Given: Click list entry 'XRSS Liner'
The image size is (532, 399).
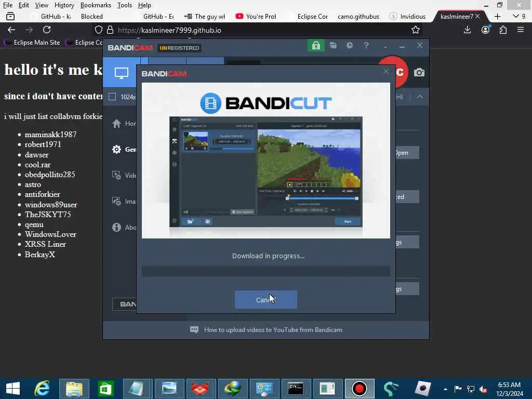Looking at the screenshot, I should pyautogui.click(x=46, y=244).
